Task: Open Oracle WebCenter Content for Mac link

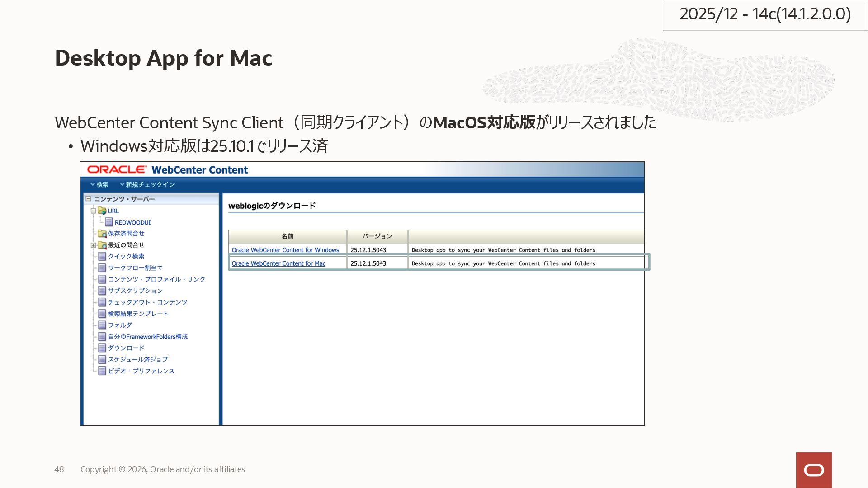Action: [278, 263]
